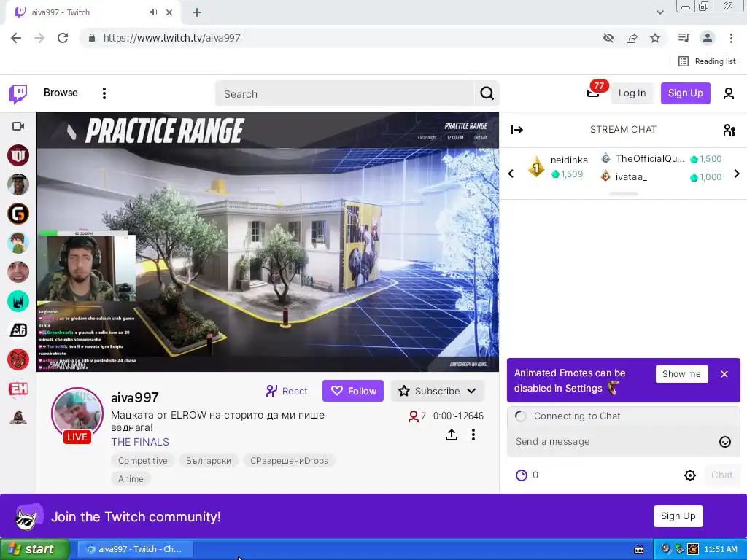
Task: Collapse the stream chat panel
Action: tap(517, 130)
